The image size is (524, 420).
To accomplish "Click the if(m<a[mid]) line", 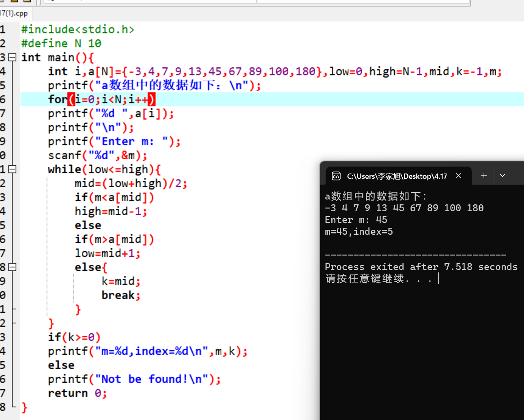I will [114, 197].
